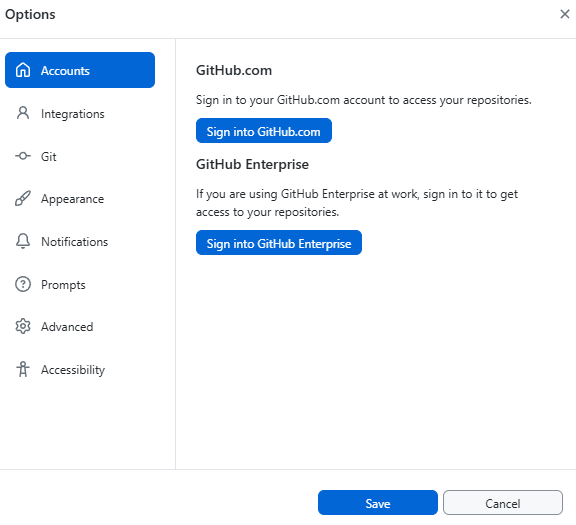This screenshot has width=576, height=525.
Task: Click the person icon for Integrations
Action: coord(23,113)
